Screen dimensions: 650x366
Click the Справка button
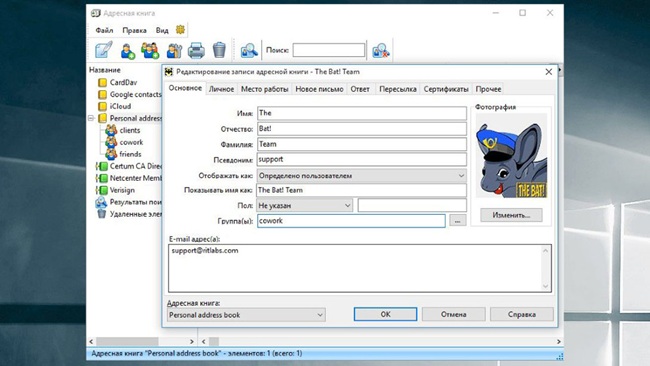pos(522,314)
